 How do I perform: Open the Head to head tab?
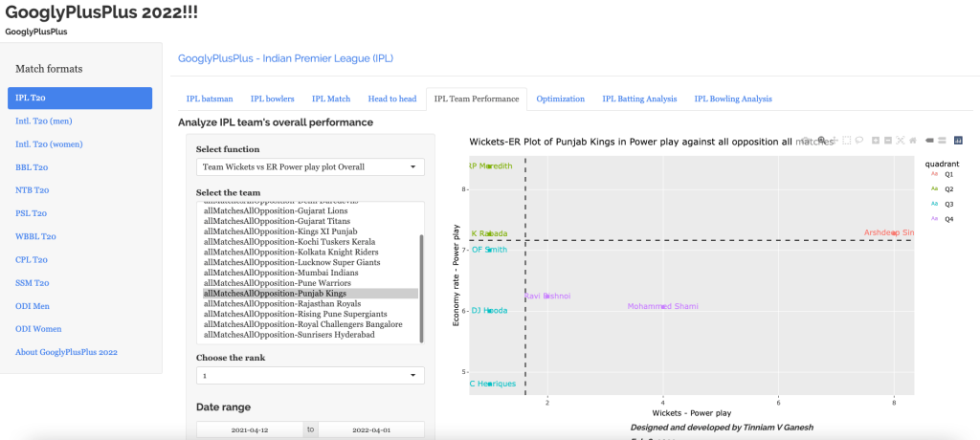(x=392, y=99)
